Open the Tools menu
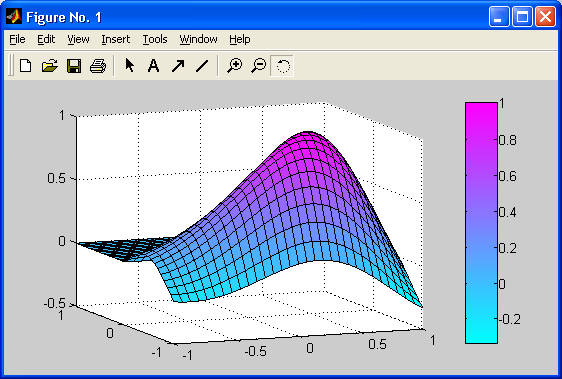This screenshot has height=379, width=562. 155,39
